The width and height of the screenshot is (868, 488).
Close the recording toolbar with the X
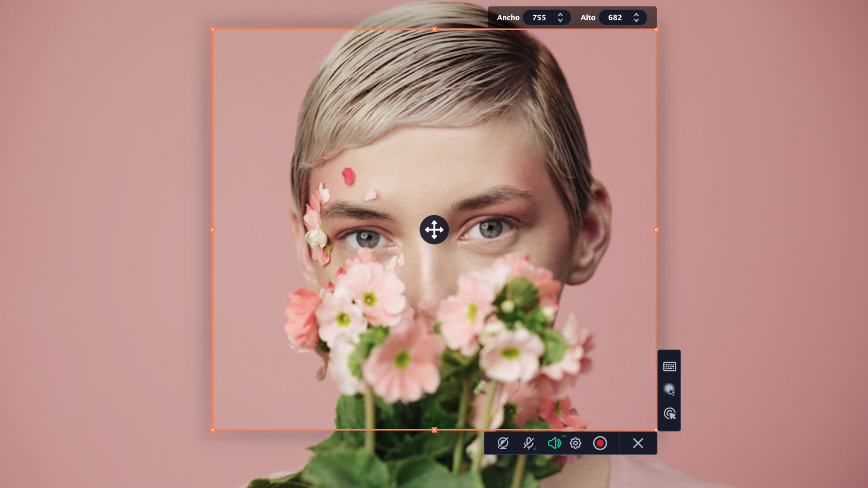(x=638, y=443)
